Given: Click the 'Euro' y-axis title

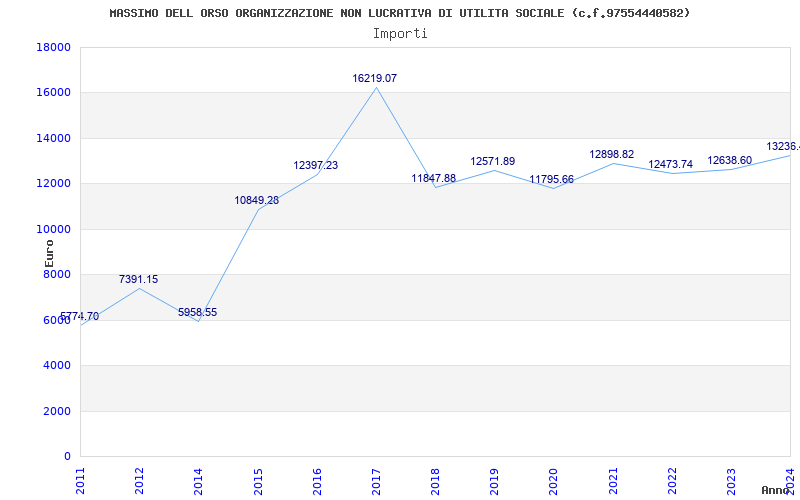Looking at the screenshot, I should pos(49,253).
